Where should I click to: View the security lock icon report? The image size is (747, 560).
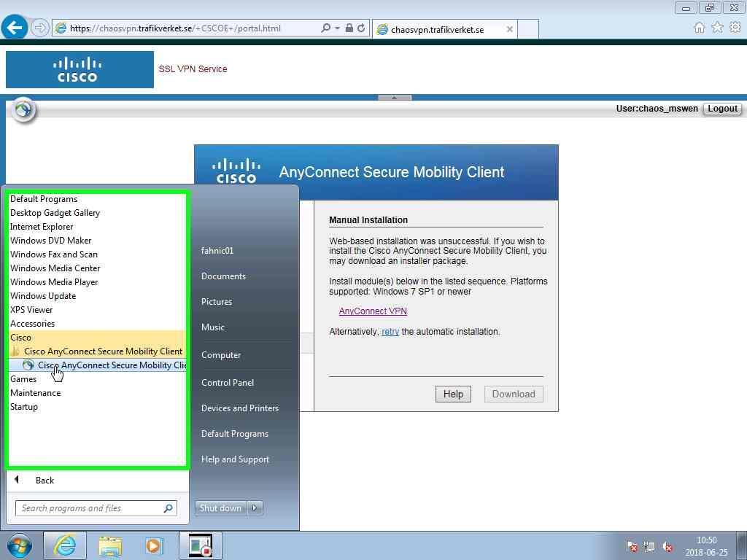(349, 28)
